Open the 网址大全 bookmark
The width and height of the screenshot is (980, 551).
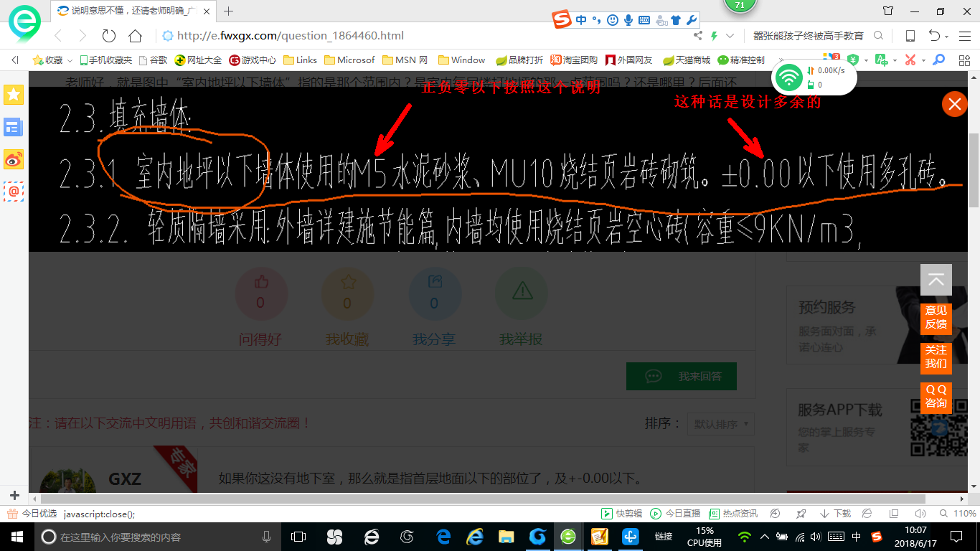[199, 60]
